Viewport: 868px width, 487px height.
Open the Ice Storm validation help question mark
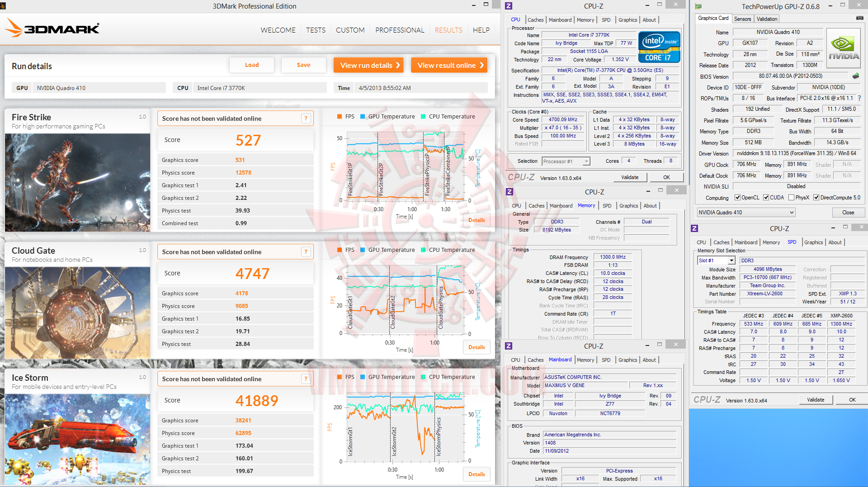click(x=306, y=379)
